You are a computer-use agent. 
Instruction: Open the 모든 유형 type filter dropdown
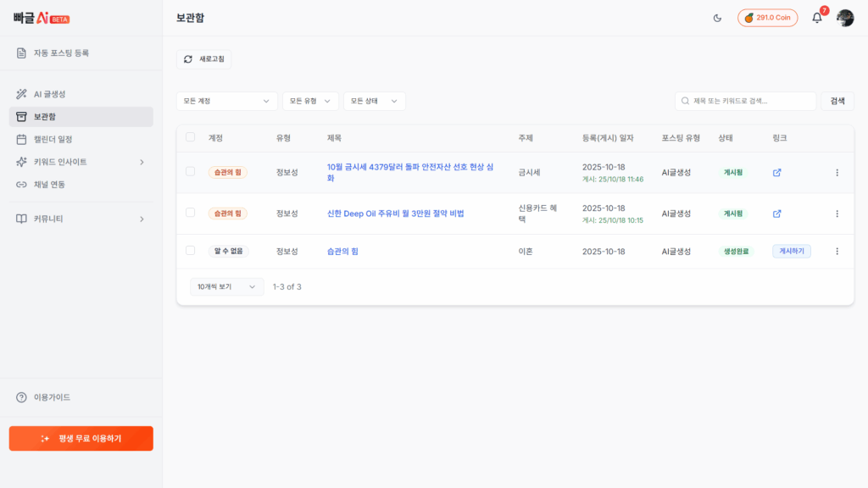309,101
